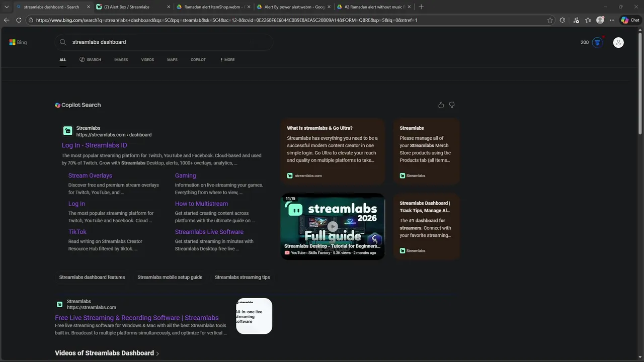Click Streamlabs favicon of first result
The height and width of the screenshot is (362, 644).
67,131
